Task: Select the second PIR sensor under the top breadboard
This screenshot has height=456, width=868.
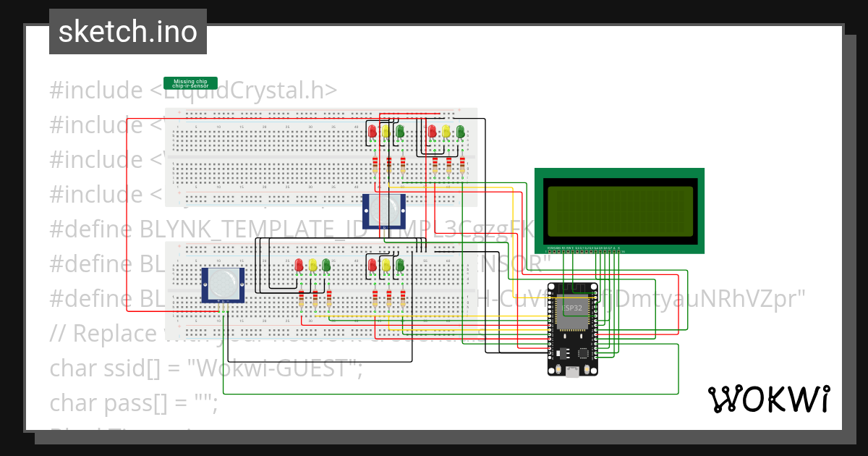Action: pyautogui.click(x=385, y=211)
